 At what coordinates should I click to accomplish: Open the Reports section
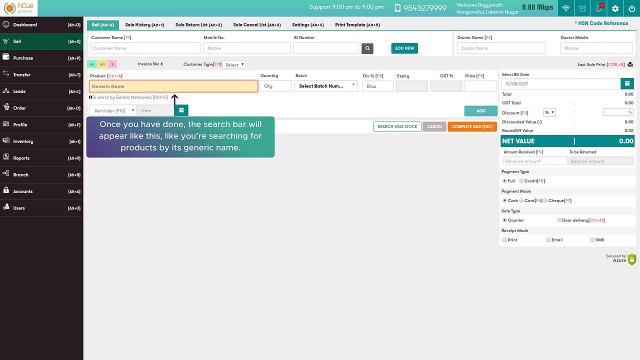click(x=41, y=158)
